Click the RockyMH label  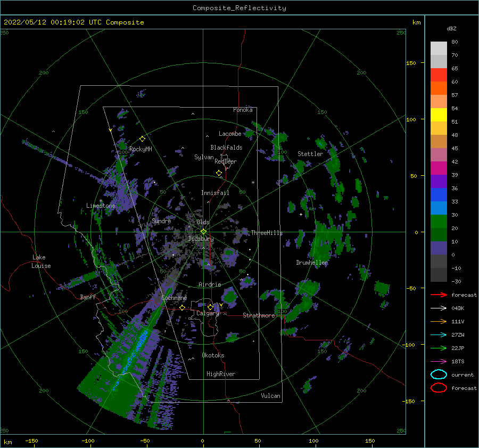pyautogui.click(x=141, y=149)
